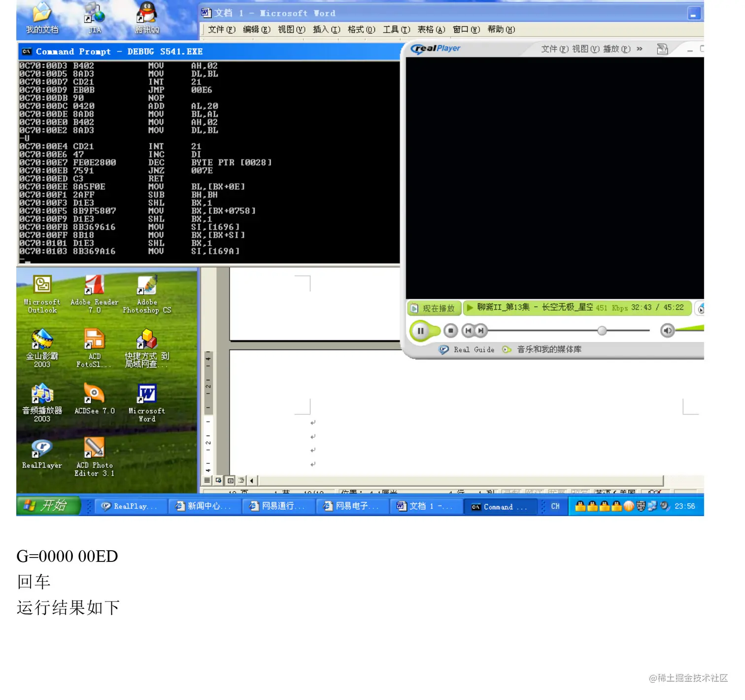Click the RealPlayer seek slider thumb

click(x=602, y=331)
